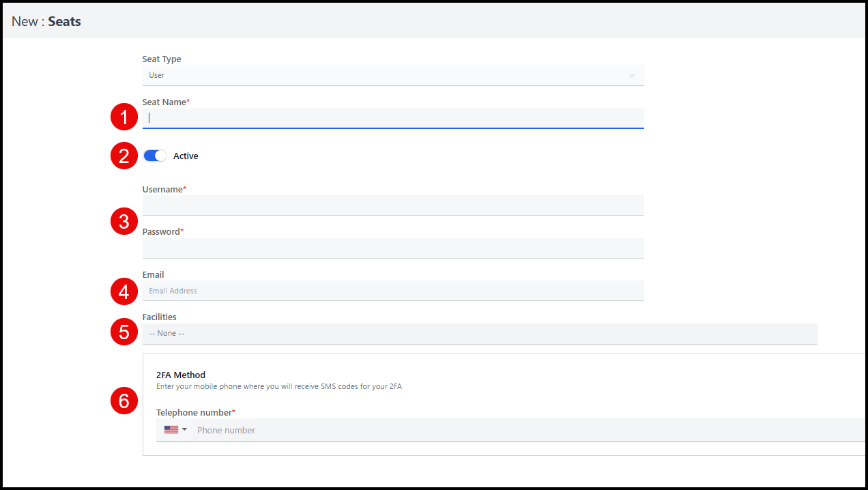Open country code caret beside the flag

184,430
